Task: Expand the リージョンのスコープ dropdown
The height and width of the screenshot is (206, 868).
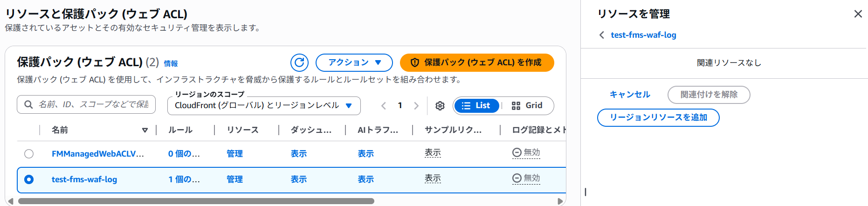Action: click(264, 106)
